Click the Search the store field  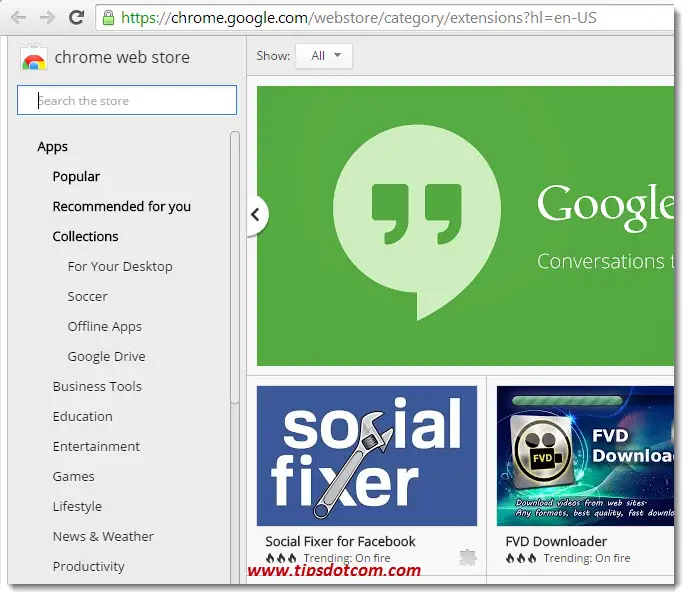pos(127,100)
